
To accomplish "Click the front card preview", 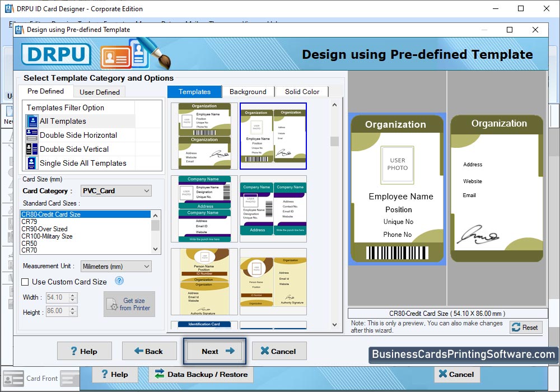I will pos(397,189).
